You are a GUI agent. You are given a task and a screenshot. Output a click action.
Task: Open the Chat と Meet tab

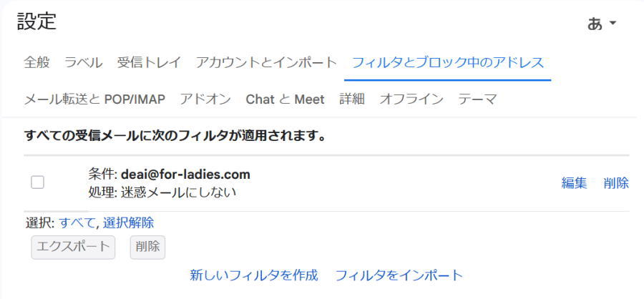[x=285, y=99]
